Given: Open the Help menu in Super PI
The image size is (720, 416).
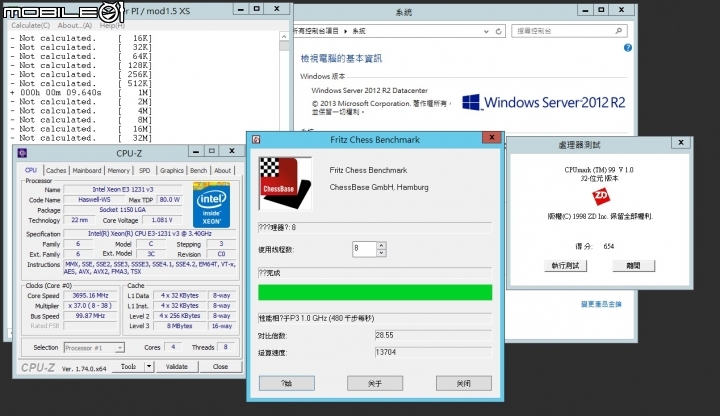Looking at the screenshot, I should click(112, 25).
